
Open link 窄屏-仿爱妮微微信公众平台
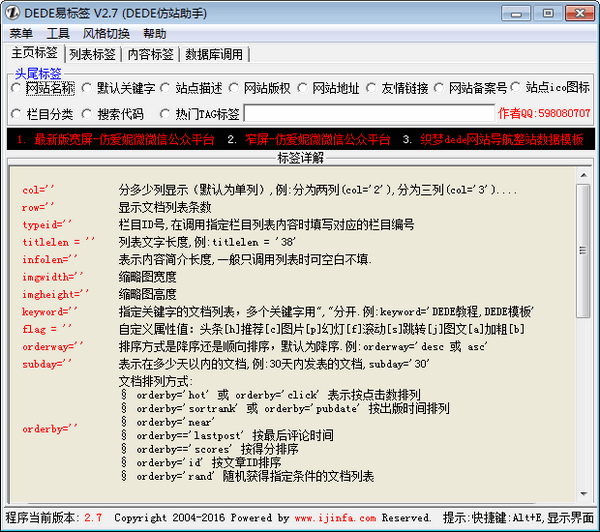pos(318,139)
